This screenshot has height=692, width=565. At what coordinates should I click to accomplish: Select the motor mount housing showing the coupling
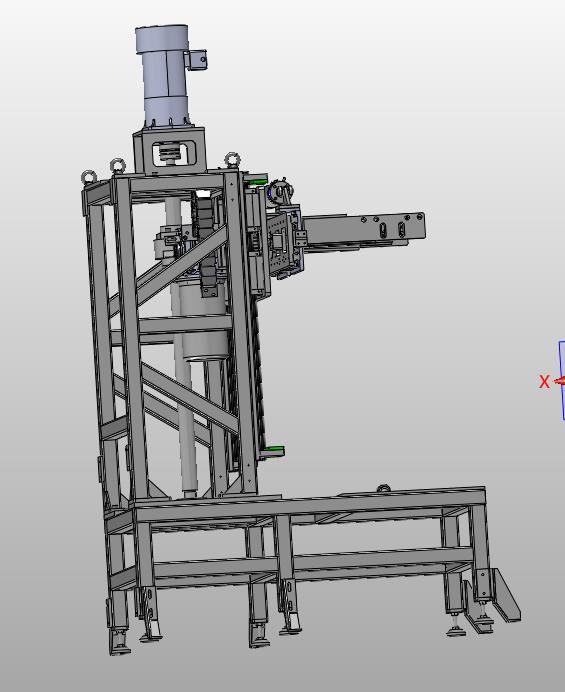pyautogui.click(x=170, y=151)
